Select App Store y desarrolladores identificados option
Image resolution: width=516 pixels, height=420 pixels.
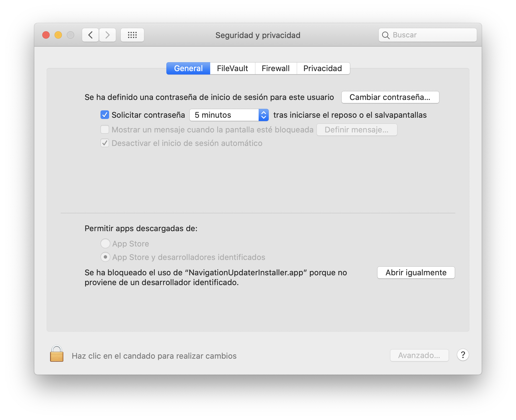tap(105, 257)
